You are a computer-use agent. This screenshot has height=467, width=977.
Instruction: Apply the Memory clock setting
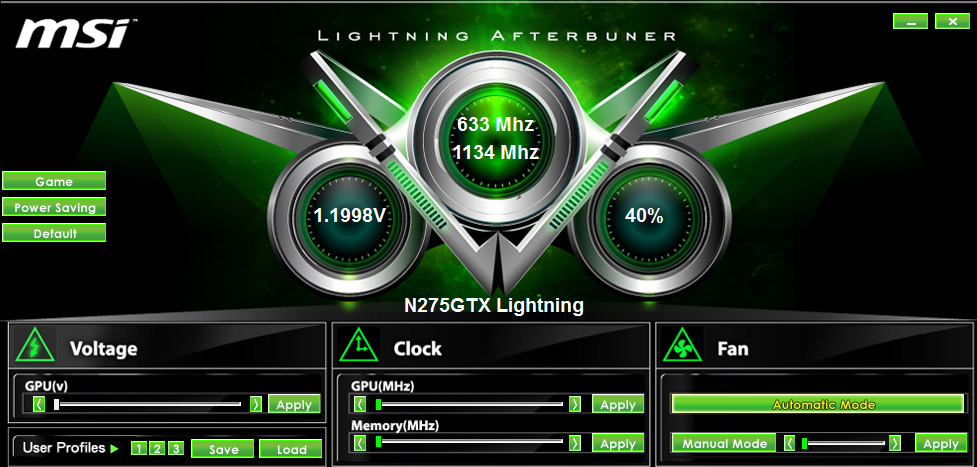[x=617, y=443]
